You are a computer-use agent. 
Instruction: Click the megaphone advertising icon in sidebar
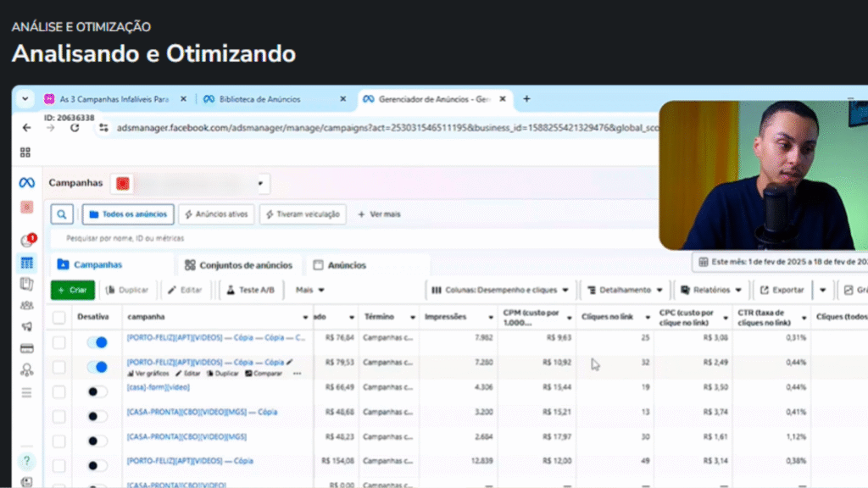[x=26, y=327]
